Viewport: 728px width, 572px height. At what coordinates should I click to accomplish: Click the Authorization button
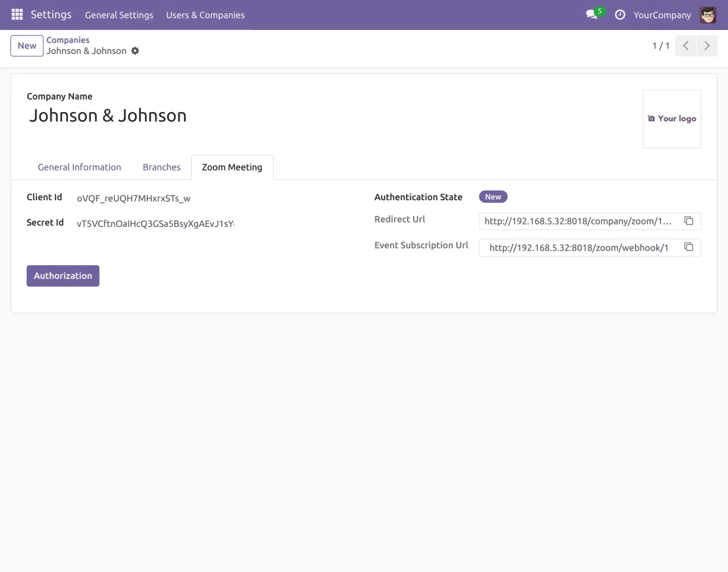click(x=63, y=275)
